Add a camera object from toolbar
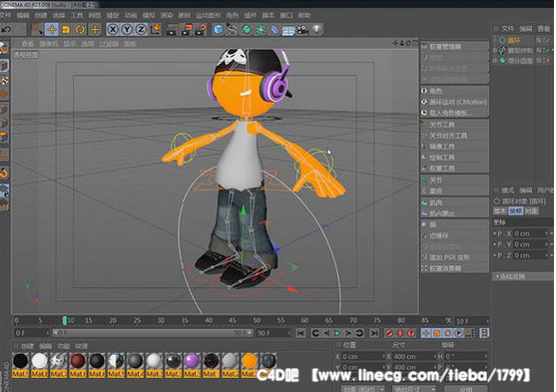 pos(302,29)
